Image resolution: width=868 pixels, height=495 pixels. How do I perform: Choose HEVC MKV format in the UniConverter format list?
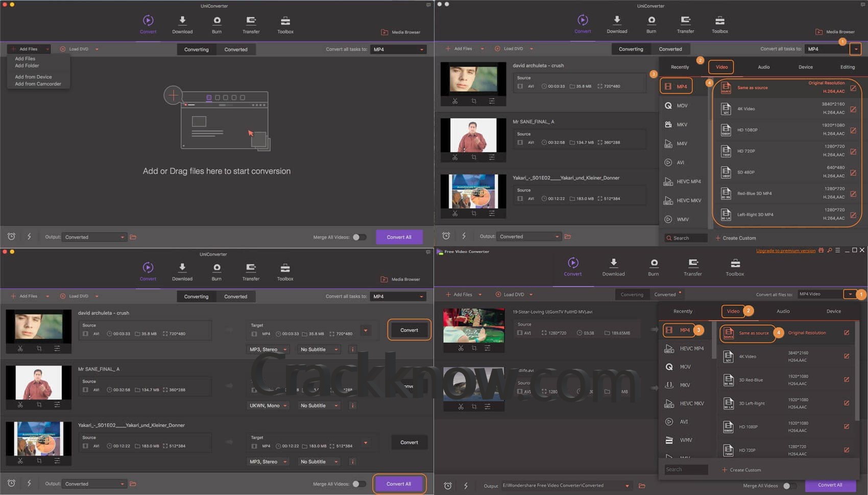tap(683, 200)
